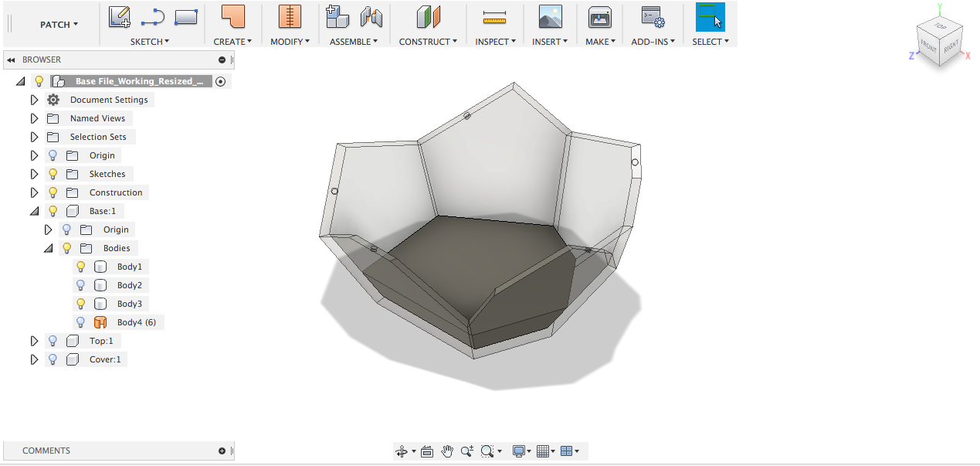Activate root component radio button
Screen dimensions: 980x466
221,81
